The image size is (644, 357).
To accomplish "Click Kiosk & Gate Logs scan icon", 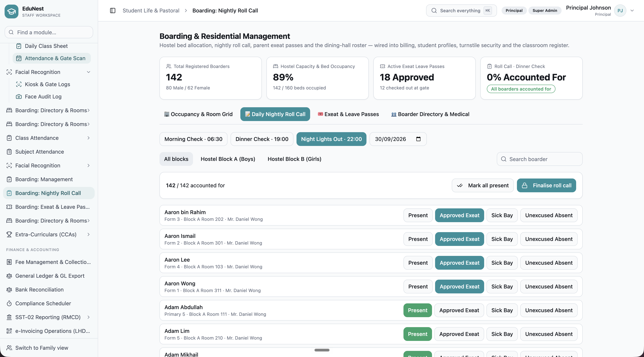I will 19,84.
